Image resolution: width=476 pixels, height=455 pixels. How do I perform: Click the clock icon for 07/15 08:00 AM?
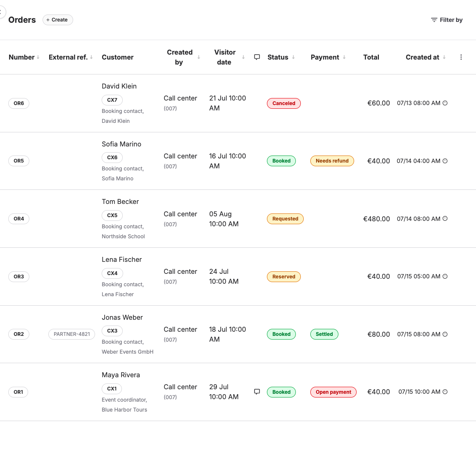tap(445, 334)
